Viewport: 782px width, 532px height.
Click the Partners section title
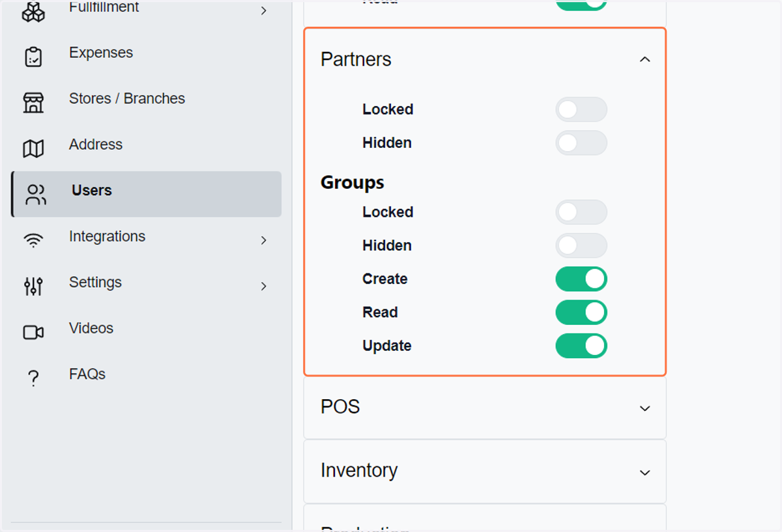point(356,59)
